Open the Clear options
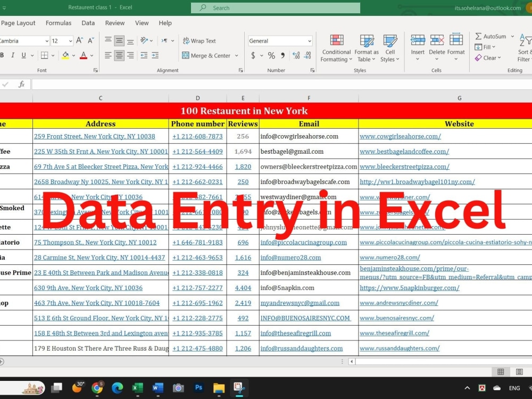Image resolution: width=532 pixels, height=399 pixels. (488, 57)
